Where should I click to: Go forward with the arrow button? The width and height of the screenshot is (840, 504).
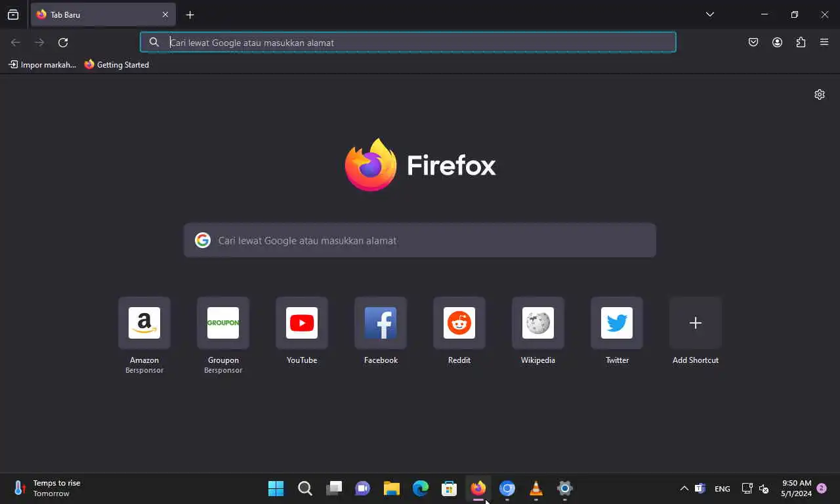tap(39, 43)
